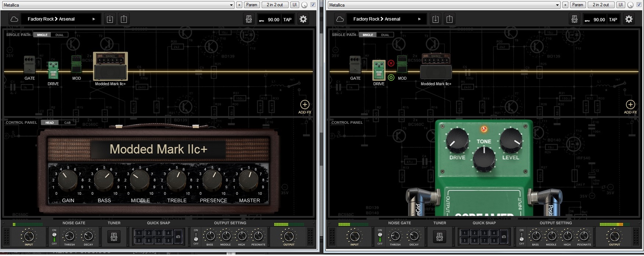
Task: Open the 2 in 2 out routing menu on left
Action: pyautogui.click(x=275, y=5)
